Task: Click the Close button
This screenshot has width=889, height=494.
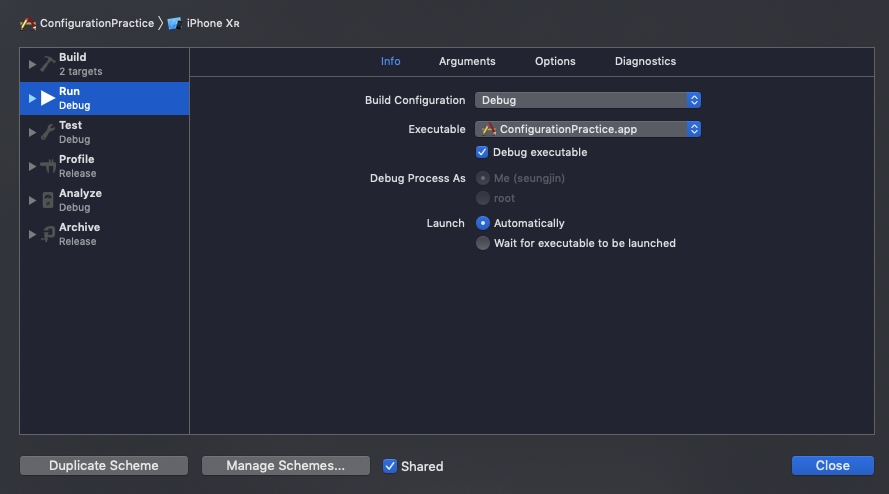Action: pos(832,466)
